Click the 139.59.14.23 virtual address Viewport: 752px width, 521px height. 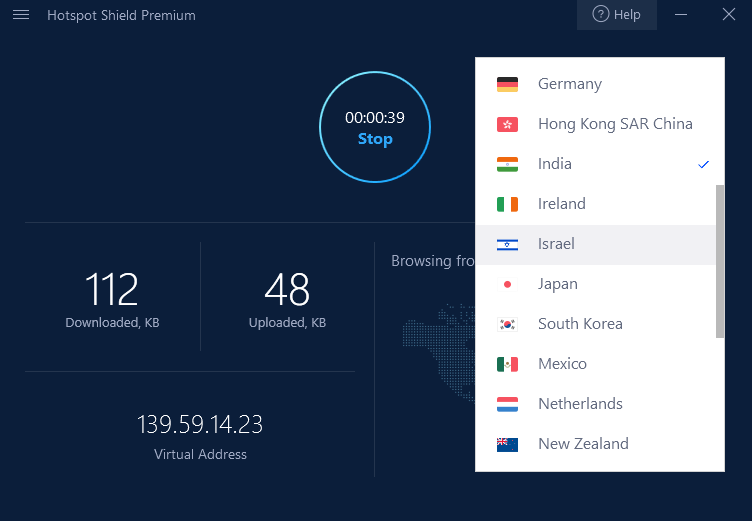coord(200,425)
